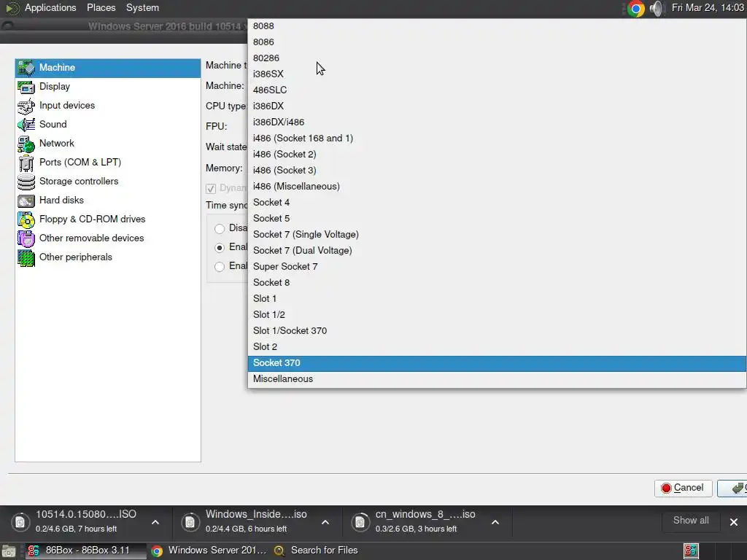Choose Slot 2 option

click(x=497, y=346)
